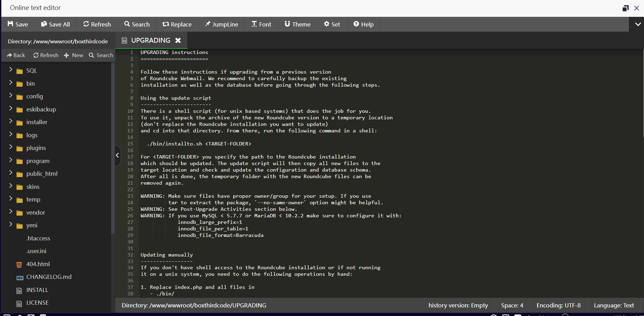Screen dimensions: 644x316
Task: Open Font settings
Action: tap(261, 24)
